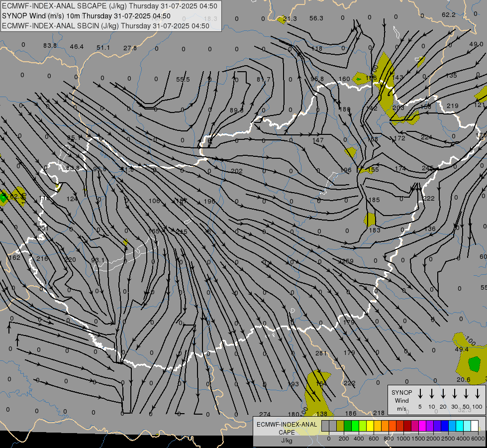Click the map value 202
487x448 pixels.
[x=237, y=171]
